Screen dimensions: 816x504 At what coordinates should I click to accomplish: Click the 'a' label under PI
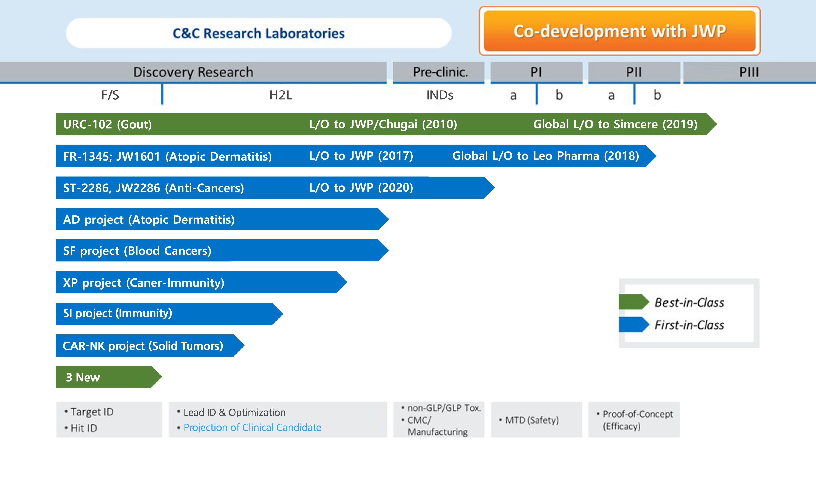pyautogui.click(x=513, y=96)
